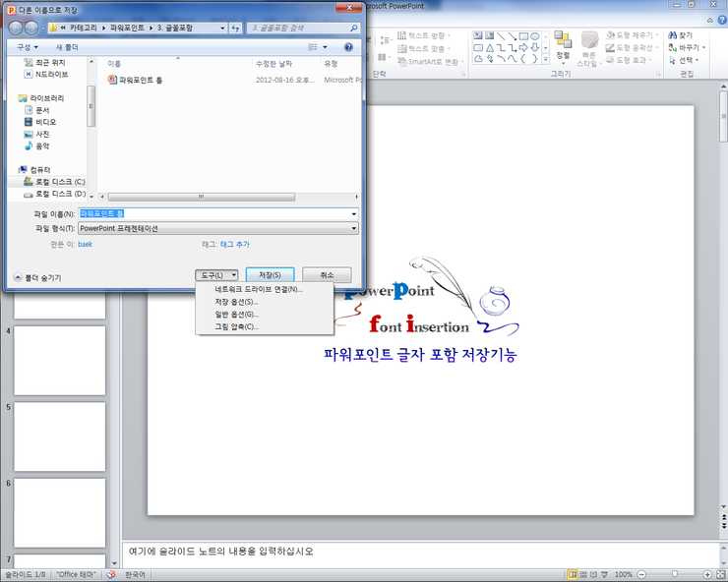Screen dimensions: 728x582
Task: Click 폴더 숨기기
Action: click(37, 277)
